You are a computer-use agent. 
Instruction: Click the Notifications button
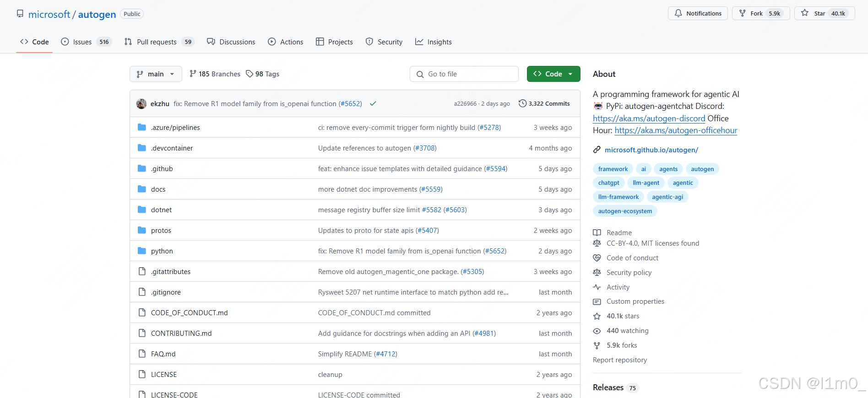tap(698, 13)
